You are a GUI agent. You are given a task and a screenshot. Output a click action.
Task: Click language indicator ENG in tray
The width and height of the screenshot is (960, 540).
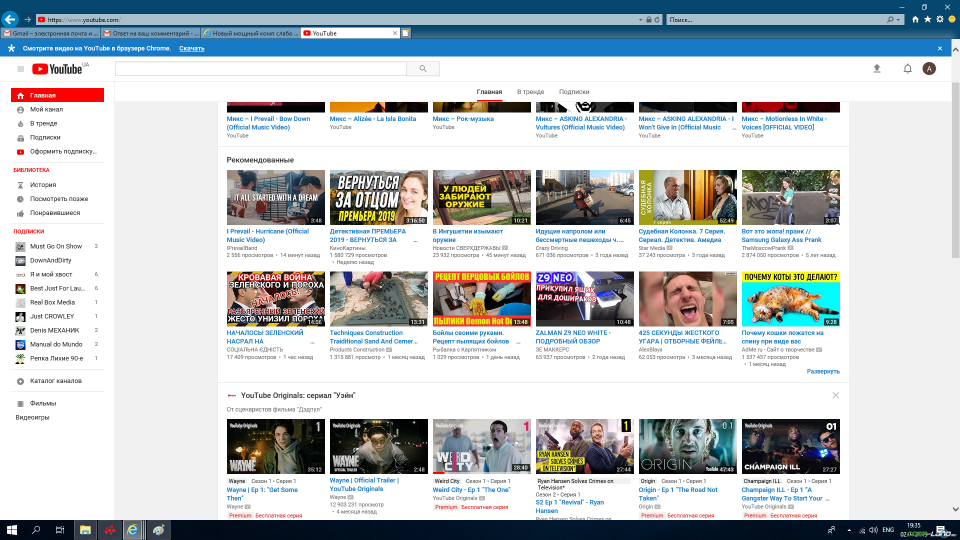(x=888, y=530)
